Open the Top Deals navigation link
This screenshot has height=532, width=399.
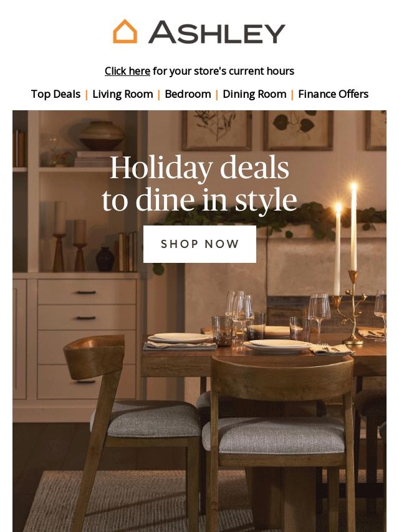pyautogui.click(x=55, y=94)
